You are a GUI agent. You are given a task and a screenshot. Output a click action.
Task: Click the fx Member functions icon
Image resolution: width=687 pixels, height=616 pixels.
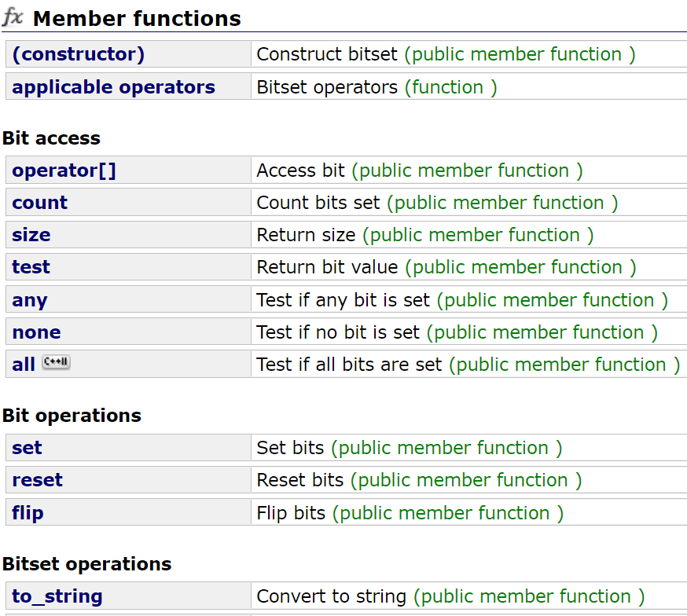(13, 17)
